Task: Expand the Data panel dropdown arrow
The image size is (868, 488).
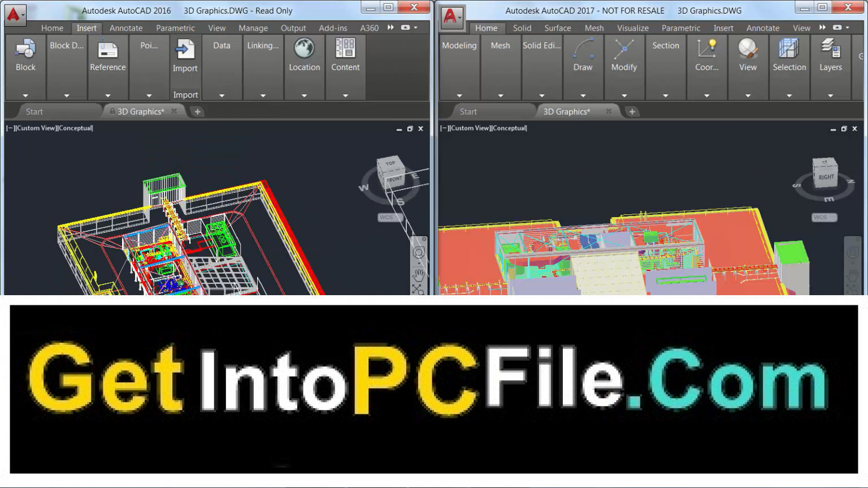Action: pyautogui.click(x=222, y=96)
